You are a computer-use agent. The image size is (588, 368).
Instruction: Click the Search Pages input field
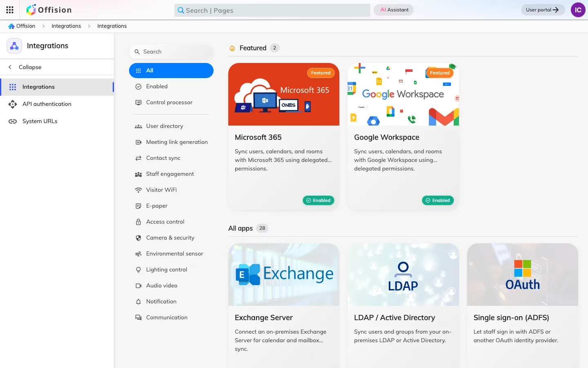tap(272, 10)
